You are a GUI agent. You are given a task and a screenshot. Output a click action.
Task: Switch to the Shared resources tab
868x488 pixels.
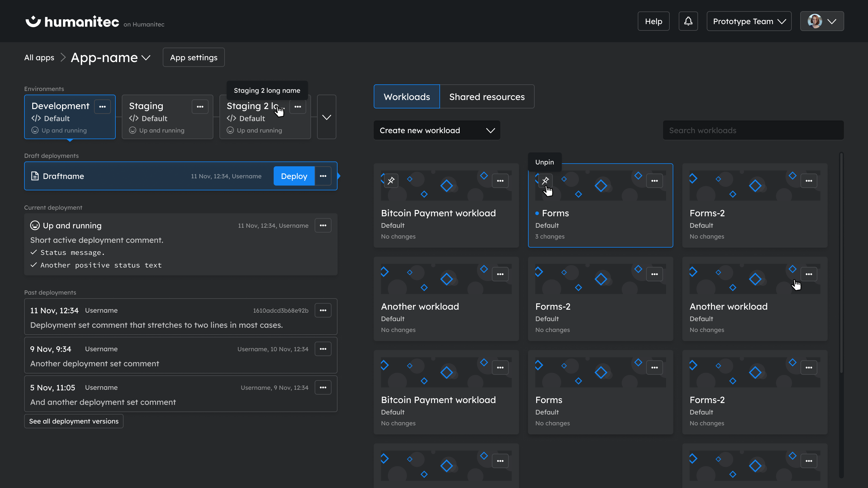(486, 97)
